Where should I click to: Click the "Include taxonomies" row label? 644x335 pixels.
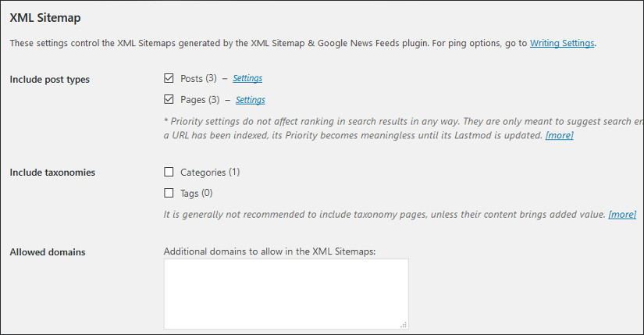point(52,173)
